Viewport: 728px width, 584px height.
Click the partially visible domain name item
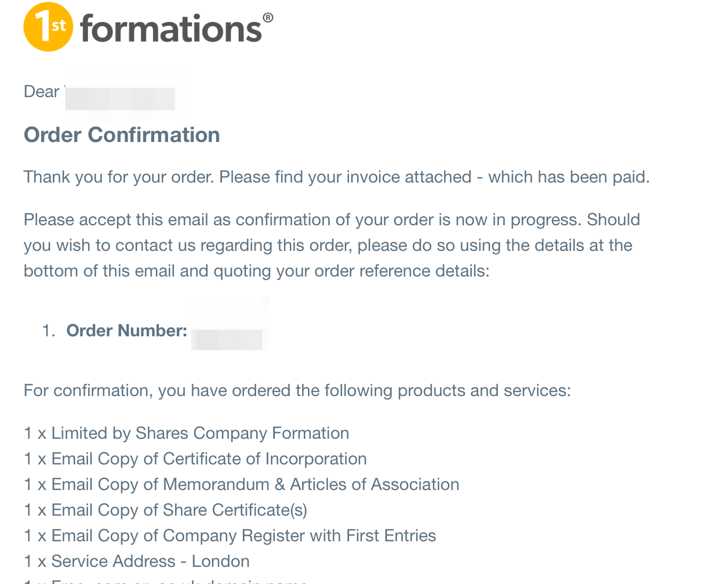pyautogui.click(x=166, y=581)
